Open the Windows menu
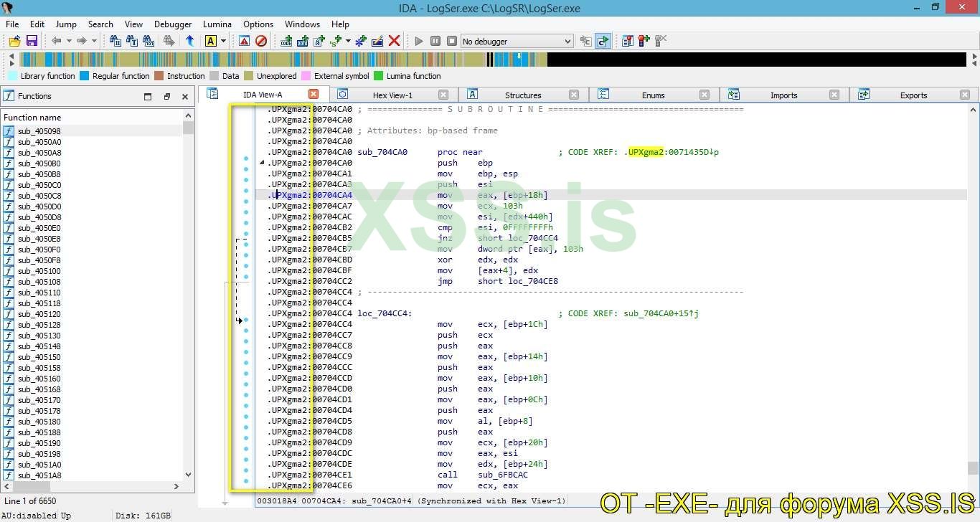 tap(302, 24)
